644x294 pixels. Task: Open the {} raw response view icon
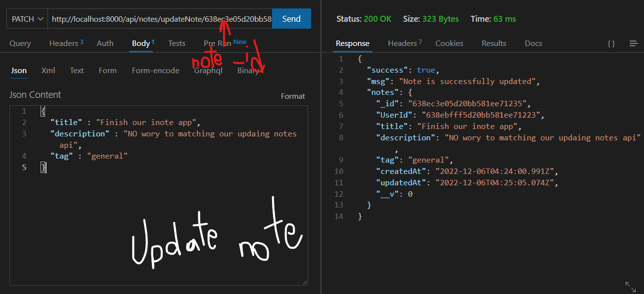pos(611,43)
